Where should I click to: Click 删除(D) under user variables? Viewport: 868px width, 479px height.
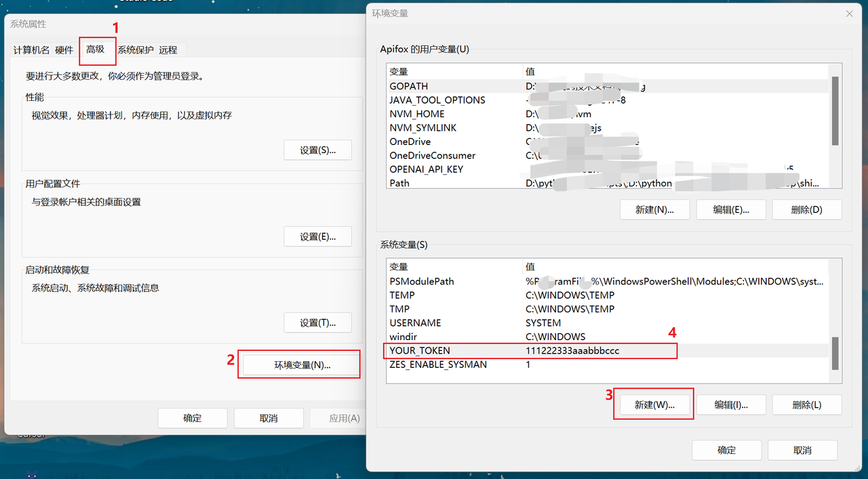(807, 209)
